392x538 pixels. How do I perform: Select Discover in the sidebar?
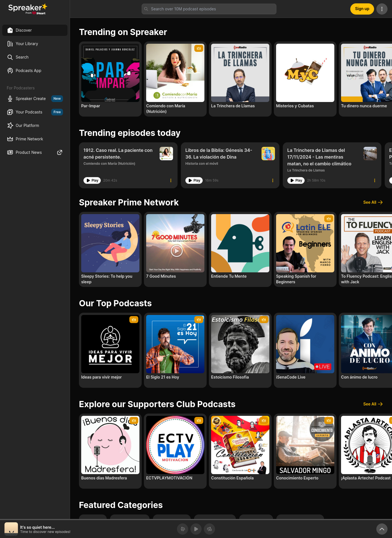35,30
